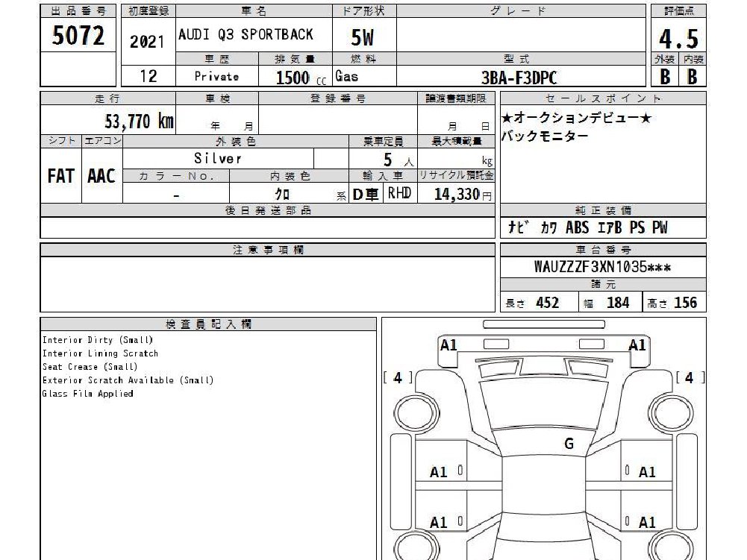Image resolution: width=747 pixels, height=560 pixels.
Task: Click the model code 3BA-F3DPC
Action: [519, 78]
